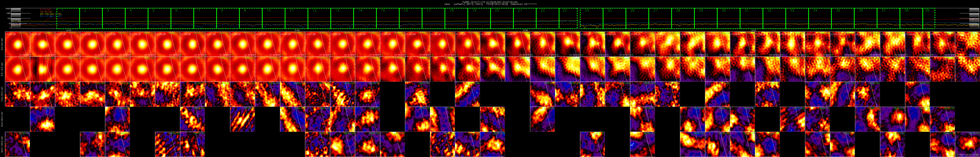This screenshot has height=157, width=980.
Task: Open the 01:36:28 image in 6.0-12.0 keV row
Action: pos(192,69)
